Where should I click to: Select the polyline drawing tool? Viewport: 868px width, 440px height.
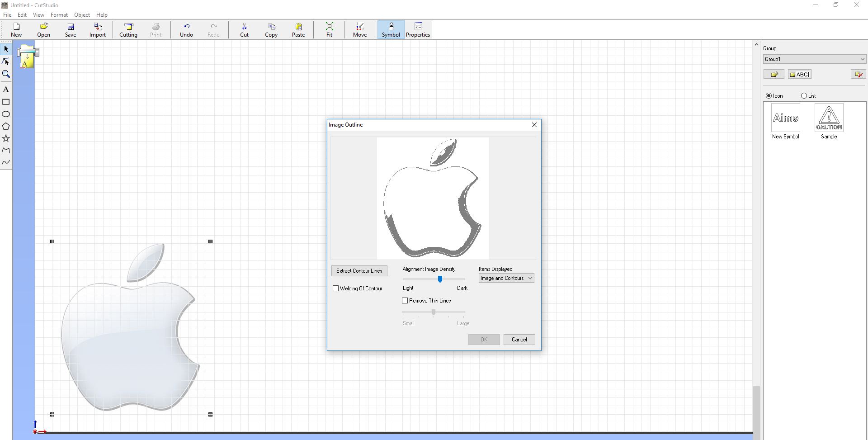click(6, 150)
